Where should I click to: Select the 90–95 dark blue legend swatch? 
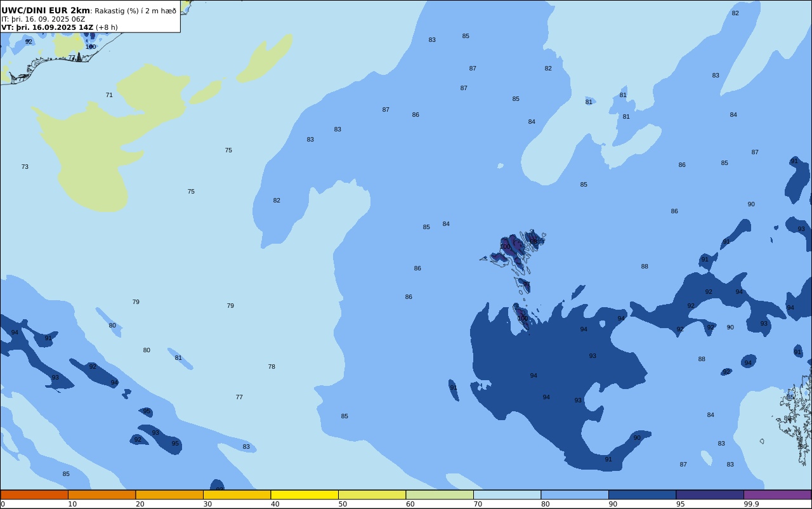pyautogui.click(x=642, y=494)
